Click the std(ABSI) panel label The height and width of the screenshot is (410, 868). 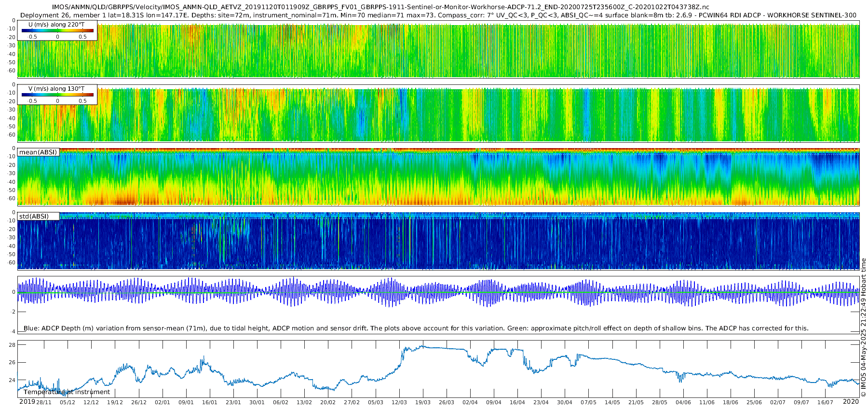[34, 216]
